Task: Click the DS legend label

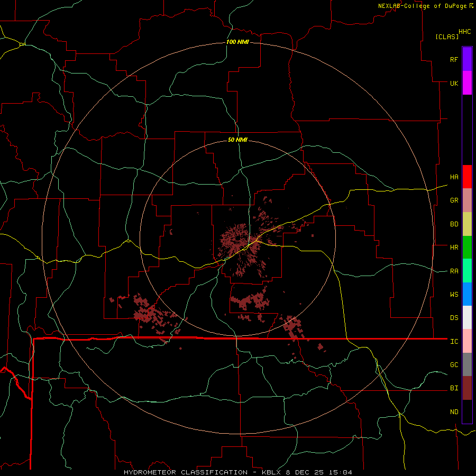Action: tap(454, 318)
